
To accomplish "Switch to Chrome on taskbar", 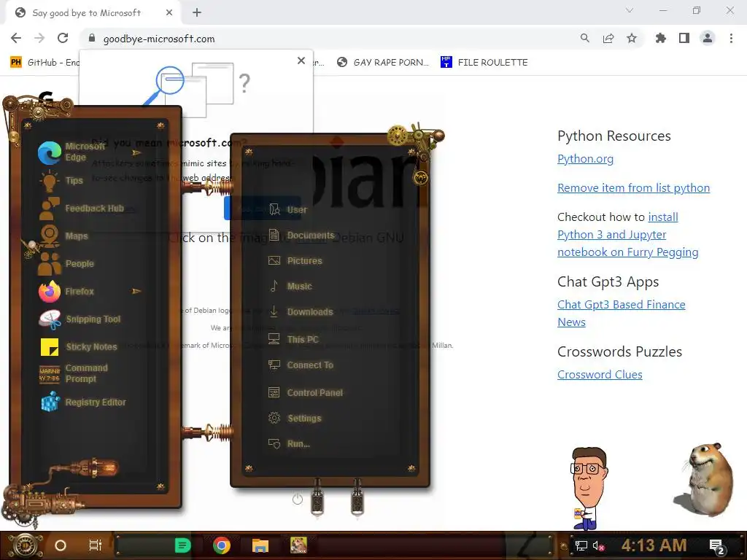I will point(222,545).
